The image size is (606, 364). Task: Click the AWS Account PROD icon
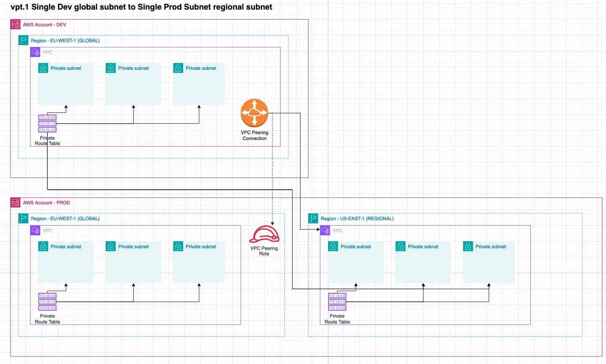point(15,203)
